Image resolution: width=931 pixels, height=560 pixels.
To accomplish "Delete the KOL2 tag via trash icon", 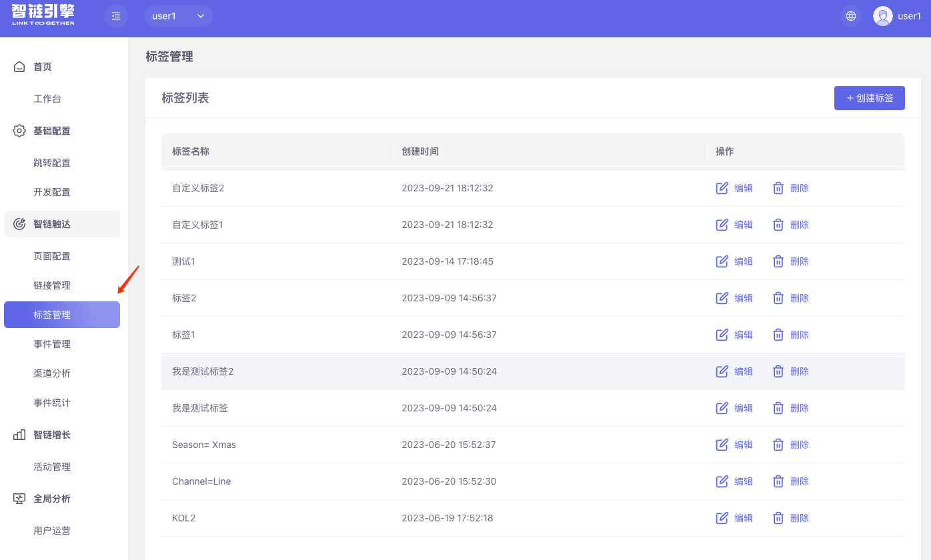I will coord(778,518).
